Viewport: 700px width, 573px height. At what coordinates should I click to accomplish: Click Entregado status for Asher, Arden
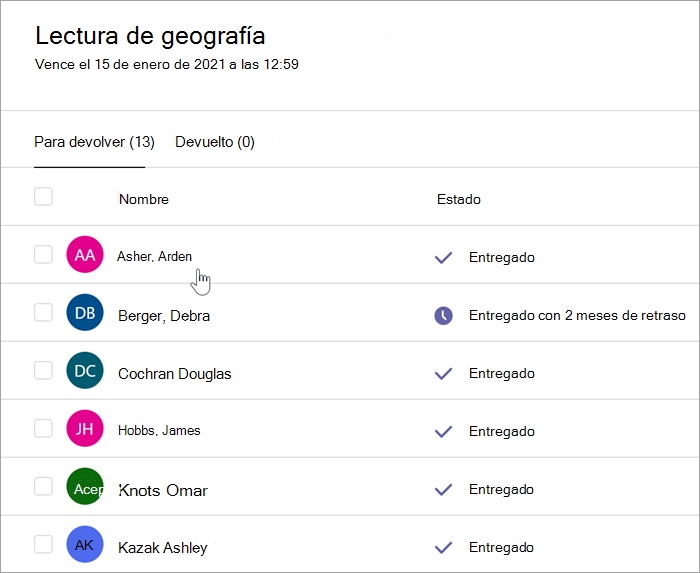point(502,257)
